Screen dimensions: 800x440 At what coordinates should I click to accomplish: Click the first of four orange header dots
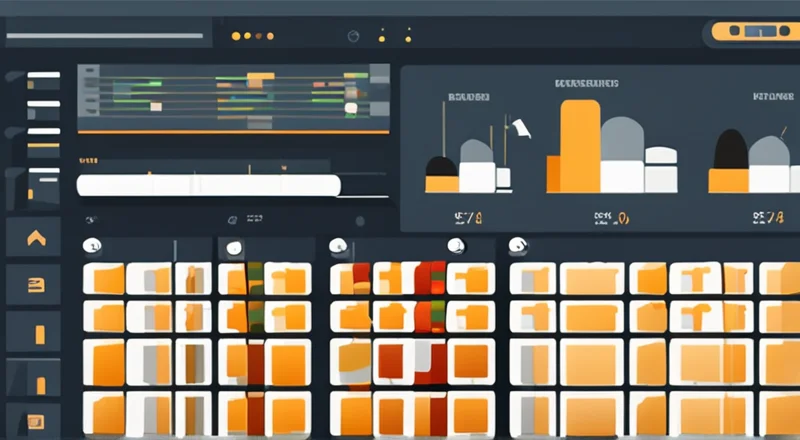[236, 36]
